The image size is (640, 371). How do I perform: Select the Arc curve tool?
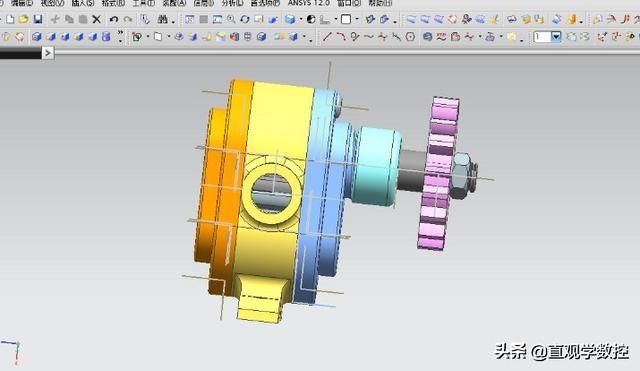340,37
